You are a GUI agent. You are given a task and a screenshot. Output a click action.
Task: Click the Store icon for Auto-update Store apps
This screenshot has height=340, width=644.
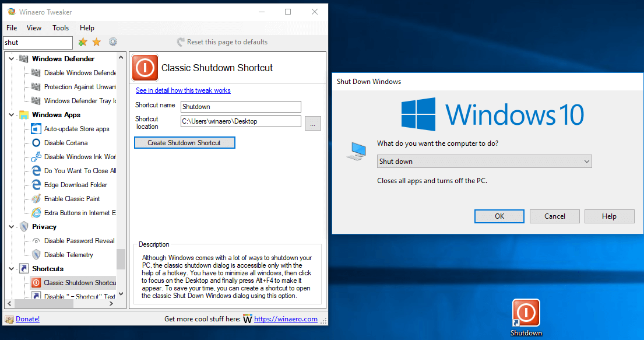click(36, 129)
